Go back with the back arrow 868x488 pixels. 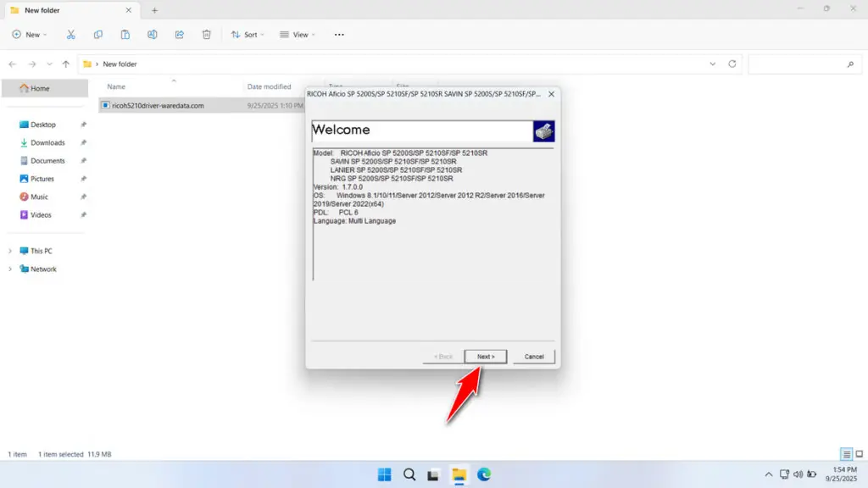pos(12,64)
